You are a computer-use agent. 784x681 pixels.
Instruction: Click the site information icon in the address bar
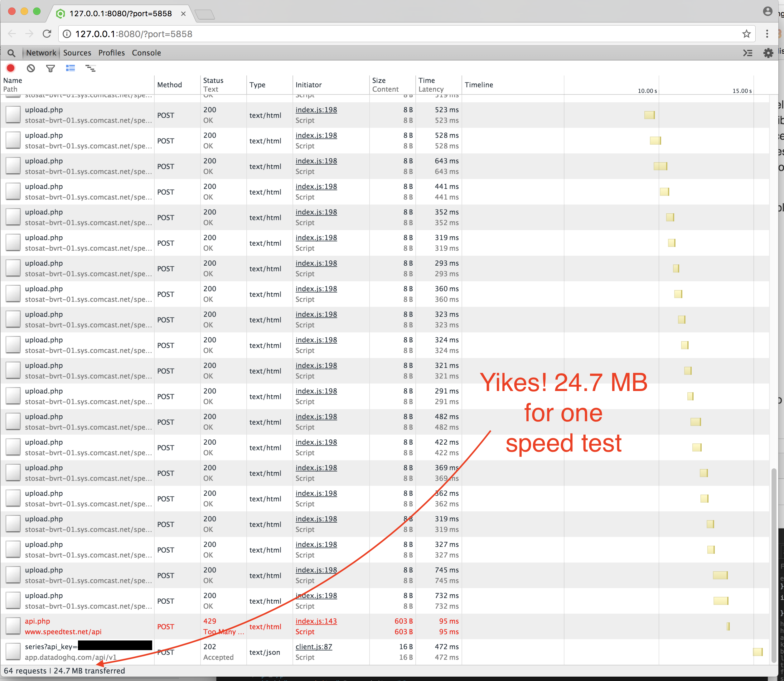point(67,34)
